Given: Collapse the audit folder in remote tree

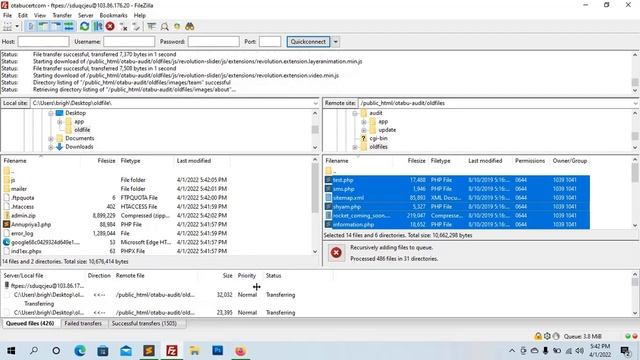Looking at the screenshot, I should pos(355,113).
